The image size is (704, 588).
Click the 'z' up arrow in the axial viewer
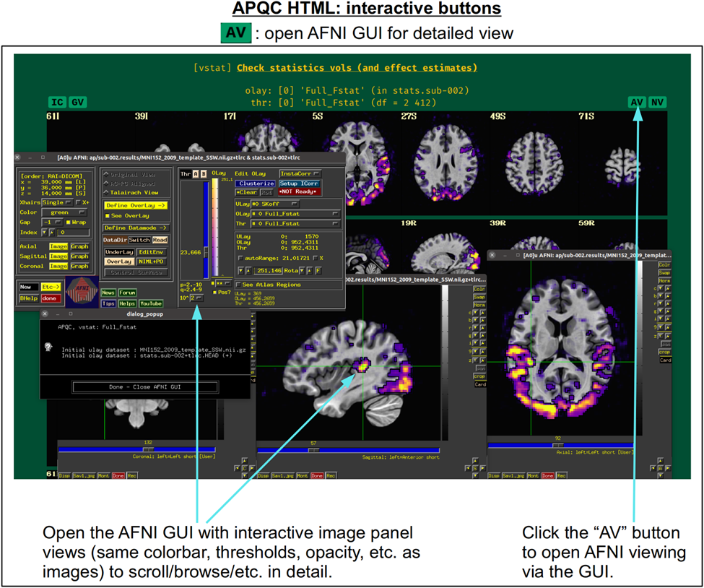pyautogui.click(x=668, y=336)
